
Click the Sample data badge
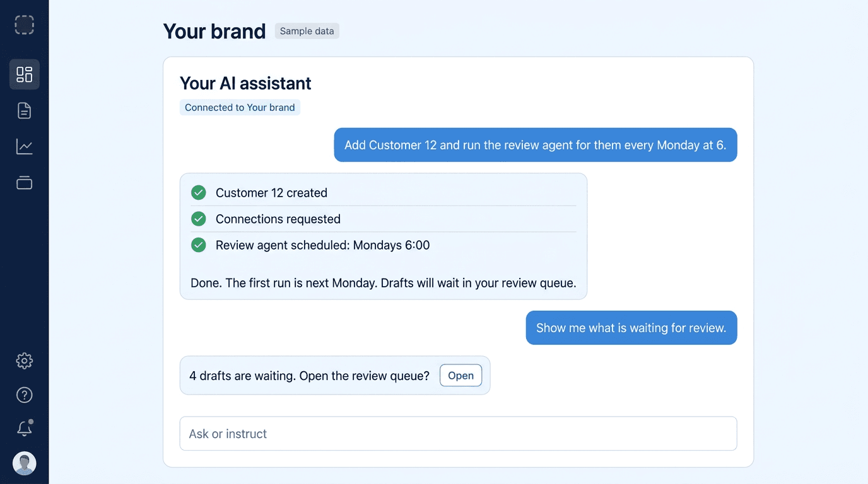click(x=307, y=31)
